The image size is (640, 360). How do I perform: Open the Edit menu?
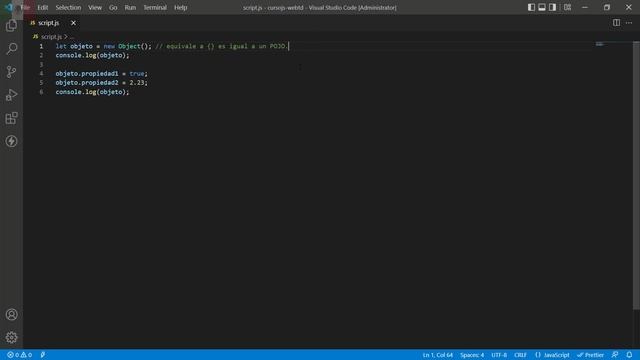[x=42, y=7]
